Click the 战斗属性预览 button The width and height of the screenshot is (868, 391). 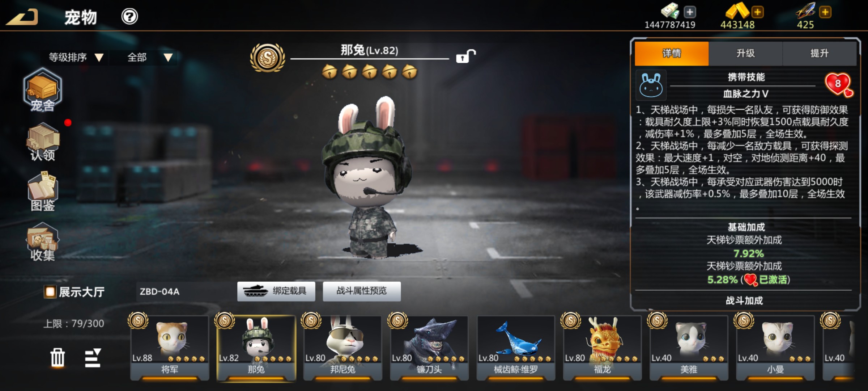point(362,291)
